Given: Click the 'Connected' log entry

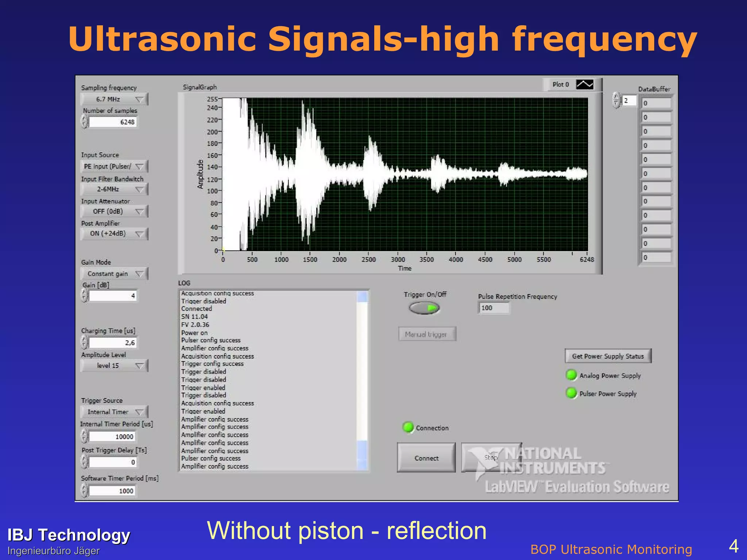Looking at the screenshot, I should 197,309.
